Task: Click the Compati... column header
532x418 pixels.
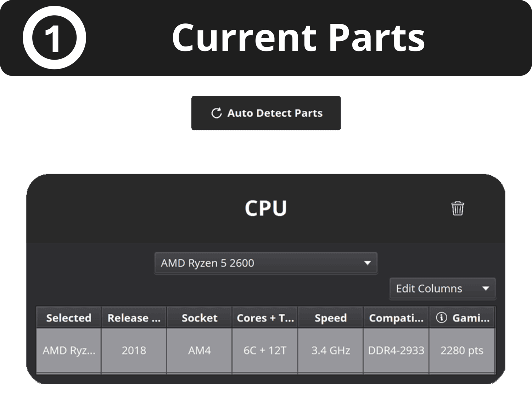Action: click(x=396, y=318)
